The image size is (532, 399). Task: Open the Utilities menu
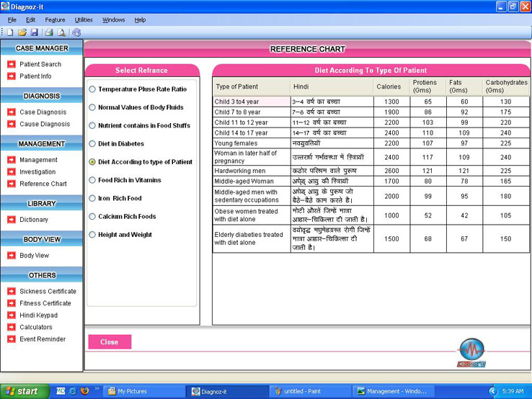point(84,20)
